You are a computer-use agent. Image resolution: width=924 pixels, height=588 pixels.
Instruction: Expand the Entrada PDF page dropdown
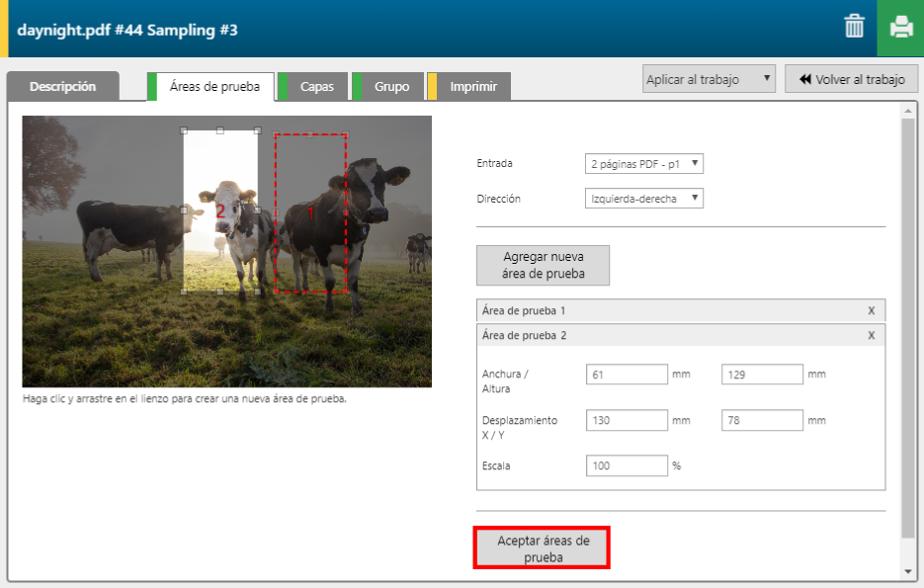pos(643,163)
